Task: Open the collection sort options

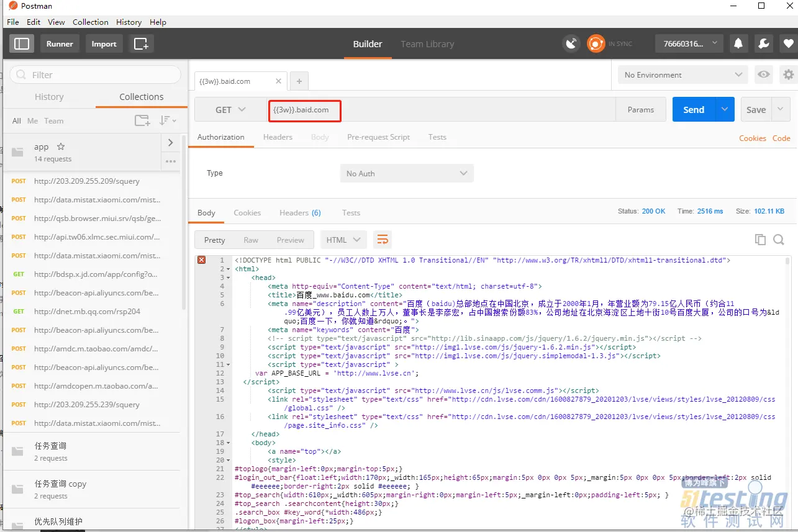Action: 168,120
